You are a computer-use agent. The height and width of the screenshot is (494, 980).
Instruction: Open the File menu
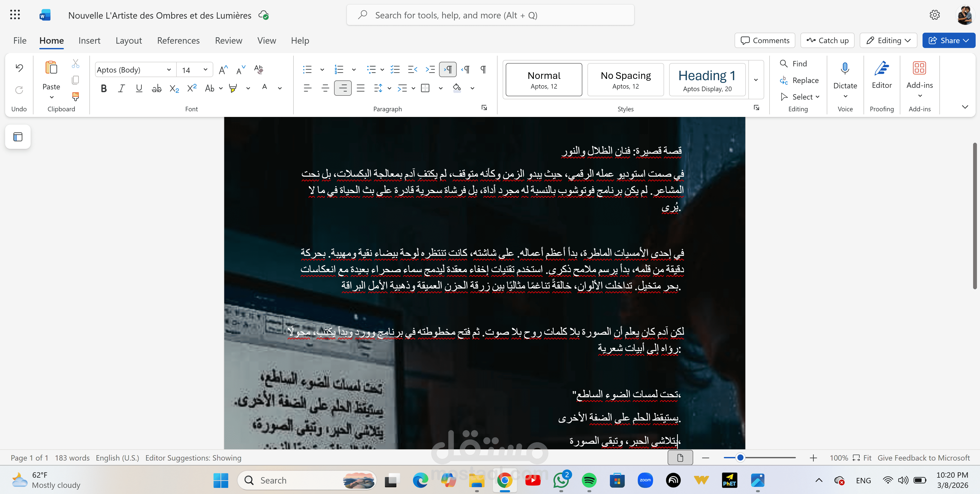click(20, 40)
